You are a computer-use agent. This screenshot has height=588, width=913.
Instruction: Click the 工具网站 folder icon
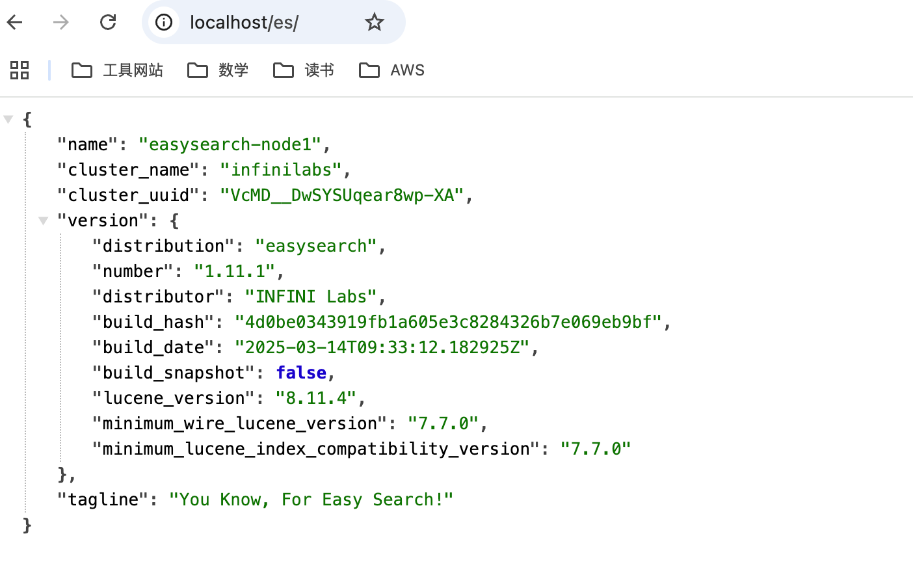[82, 70]
